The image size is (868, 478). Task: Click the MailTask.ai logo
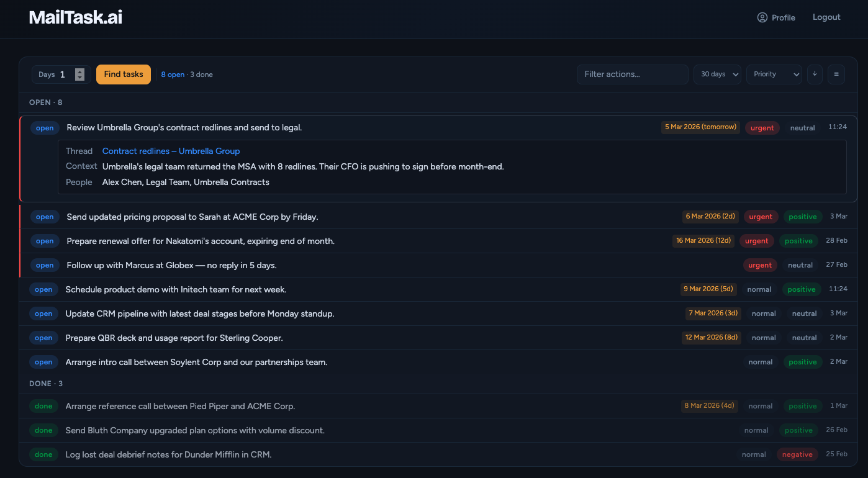click(x=75, y=17)
